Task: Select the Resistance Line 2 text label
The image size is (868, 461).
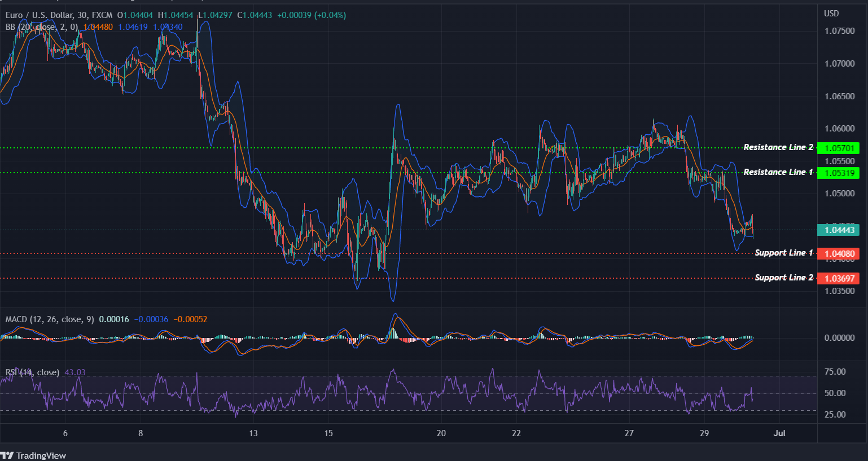Action: (778, 147)
